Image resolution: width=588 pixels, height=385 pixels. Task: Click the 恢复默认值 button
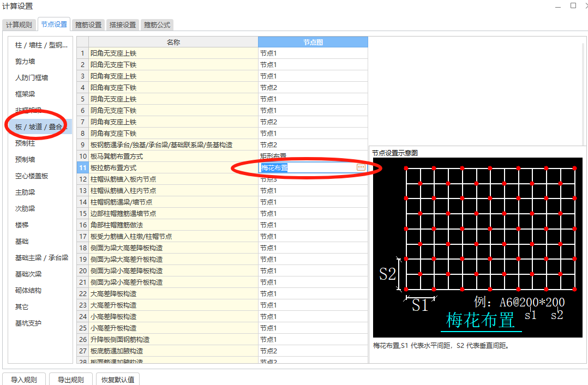[118, 380]
